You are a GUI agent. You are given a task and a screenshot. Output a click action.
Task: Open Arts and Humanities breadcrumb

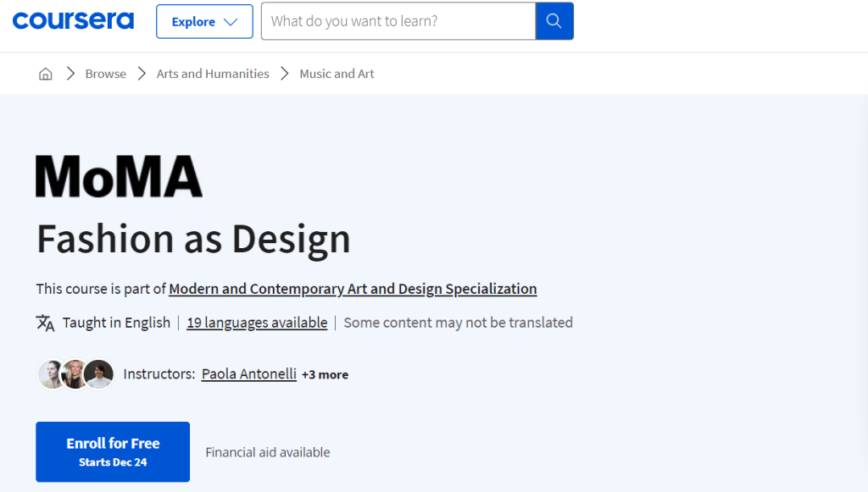coord(213,74)
